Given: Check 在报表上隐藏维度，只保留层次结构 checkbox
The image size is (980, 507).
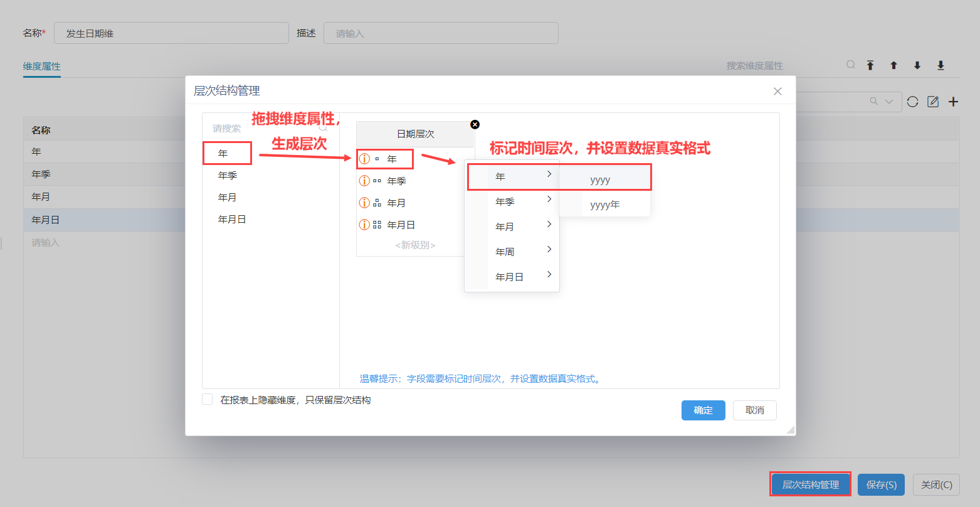Looking at the screenshot, I should pyautogui.click(x=208, y=399).
